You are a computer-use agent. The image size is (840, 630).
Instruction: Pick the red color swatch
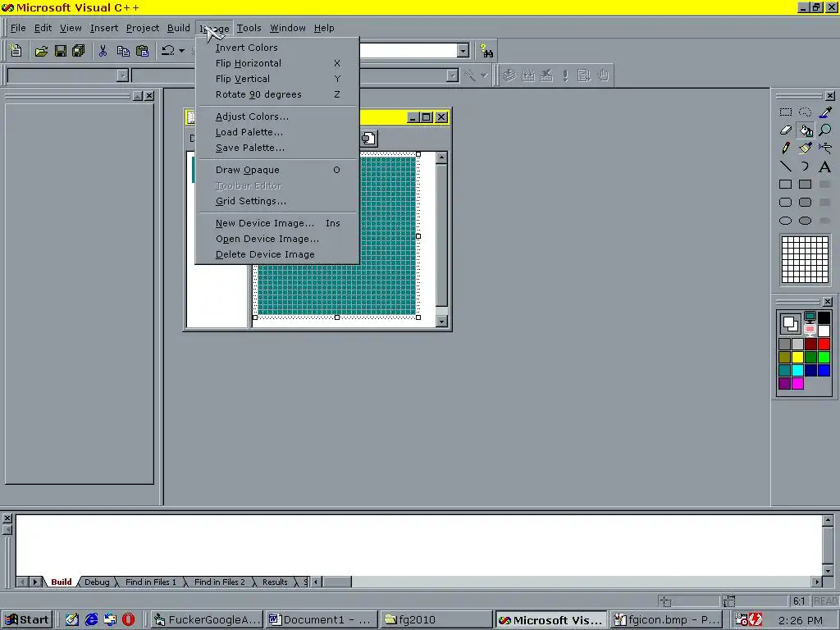click(x=824, y=344)
